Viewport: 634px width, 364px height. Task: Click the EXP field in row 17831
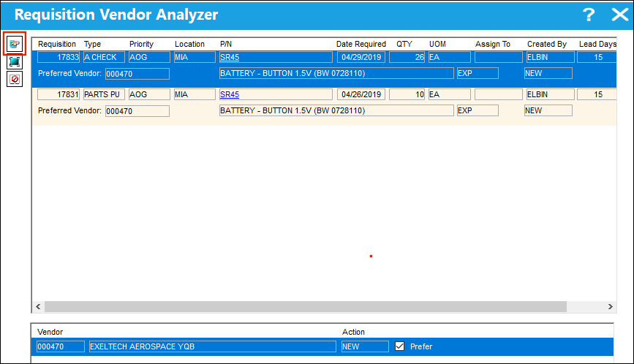point(478,110)
